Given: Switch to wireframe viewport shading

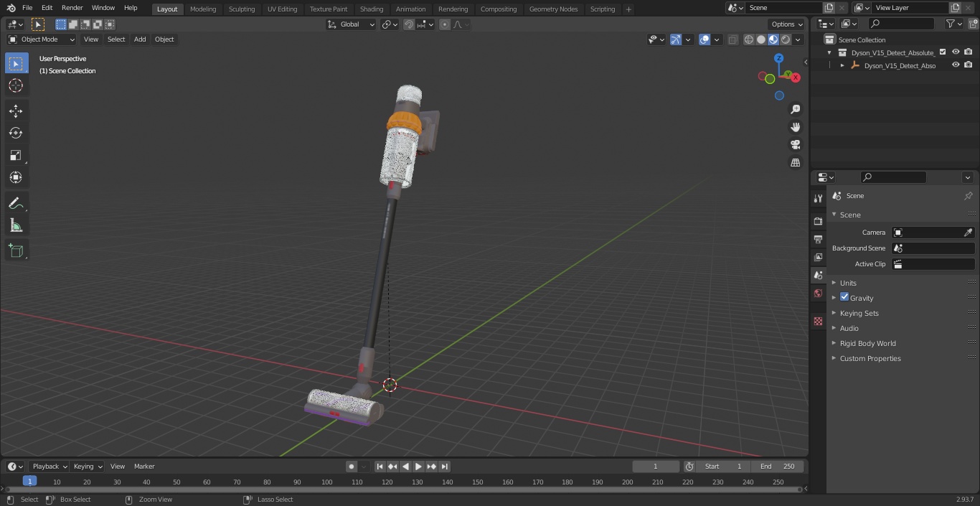Looking at the screenshot, I should (749, 39).
